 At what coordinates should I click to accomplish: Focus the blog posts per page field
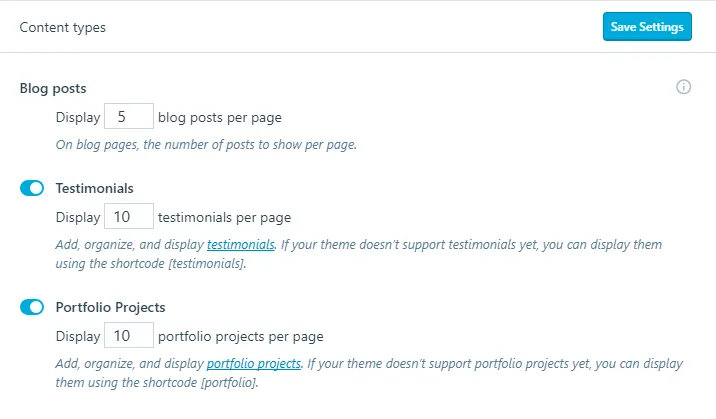(x=129, y=116)
